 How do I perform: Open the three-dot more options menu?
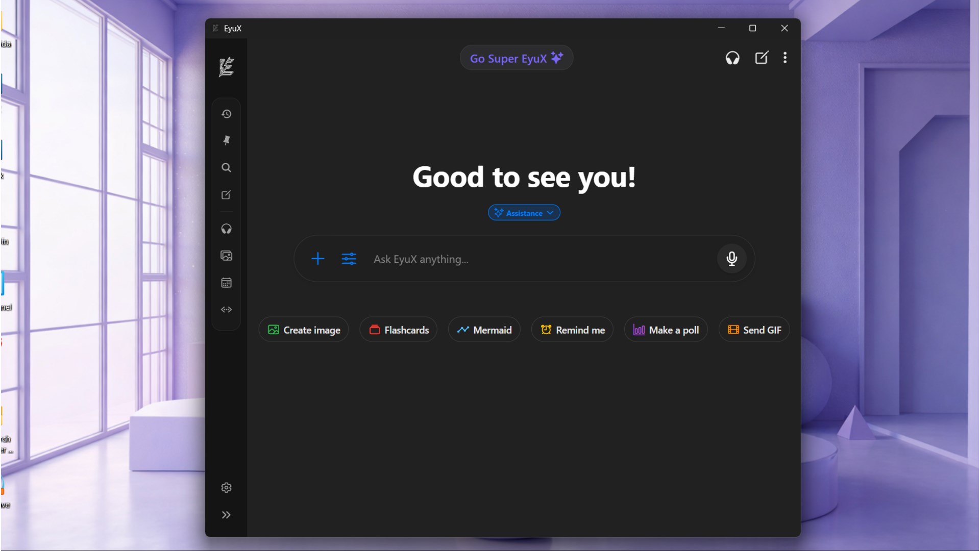pyautogui.click(x=785, y=58)
